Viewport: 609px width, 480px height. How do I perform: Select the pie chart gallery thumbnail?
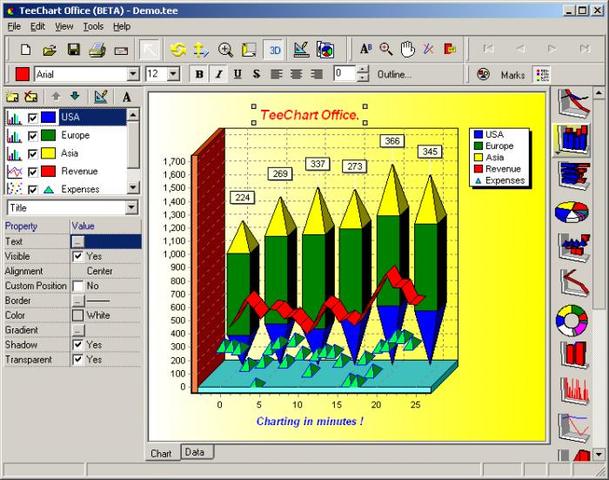coord(572,212)
